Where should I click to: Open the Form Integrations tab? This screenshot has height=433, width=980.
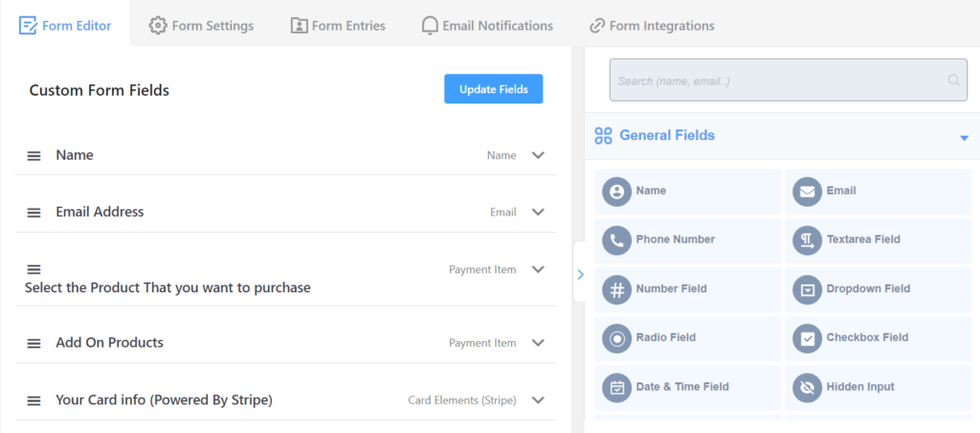(652, 26)
